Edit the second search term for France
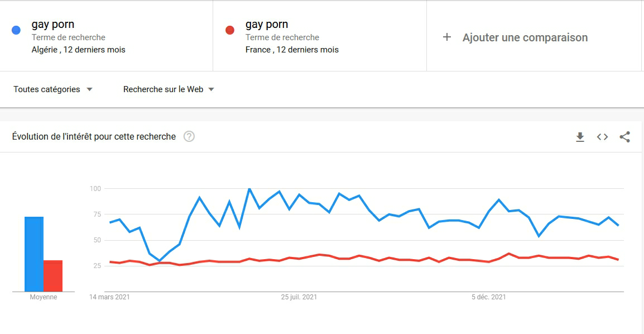 coord(267,24)
